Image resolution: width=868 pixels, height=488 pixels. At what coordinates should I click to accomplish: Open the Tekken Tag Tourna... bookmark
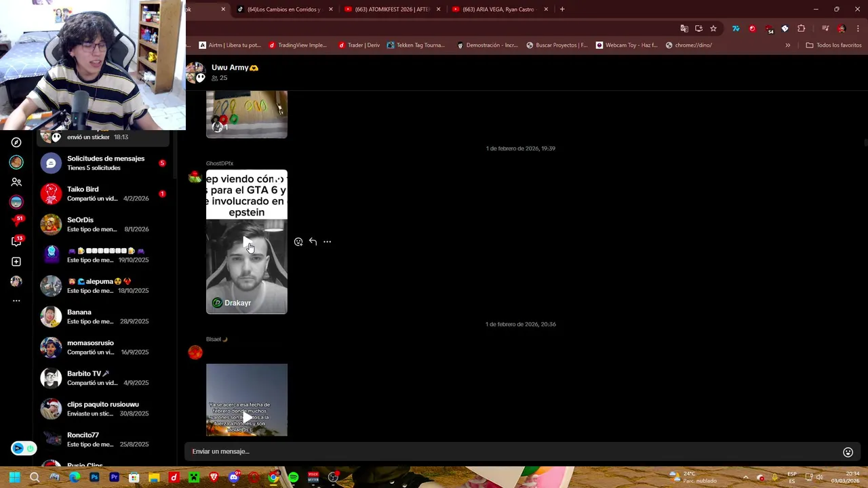(x=416, y=45)
